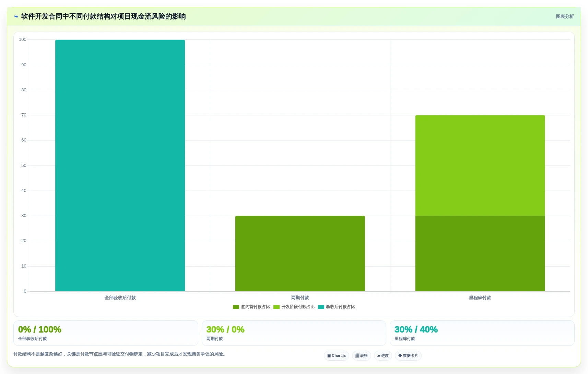This screenshot has height=374, width=588.
Task: Click the 里程碑付款 x-axis label
Action: [x=480, y=298]
